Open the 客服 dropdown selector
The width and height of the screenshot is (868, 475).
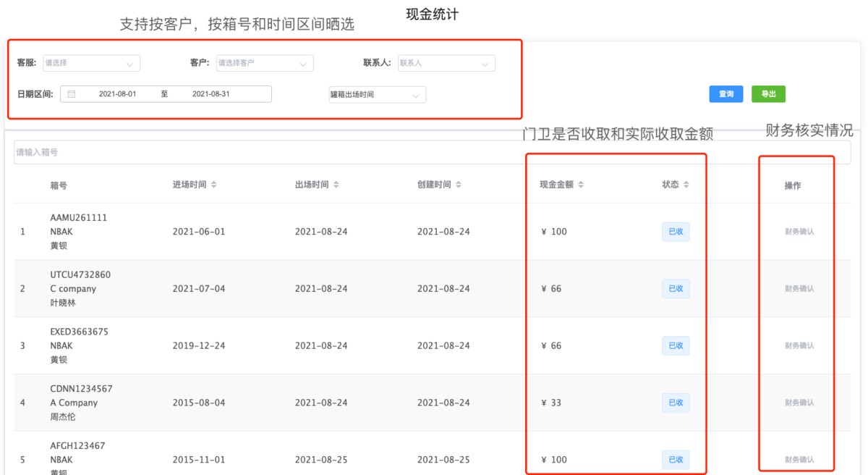click(91, 63)
